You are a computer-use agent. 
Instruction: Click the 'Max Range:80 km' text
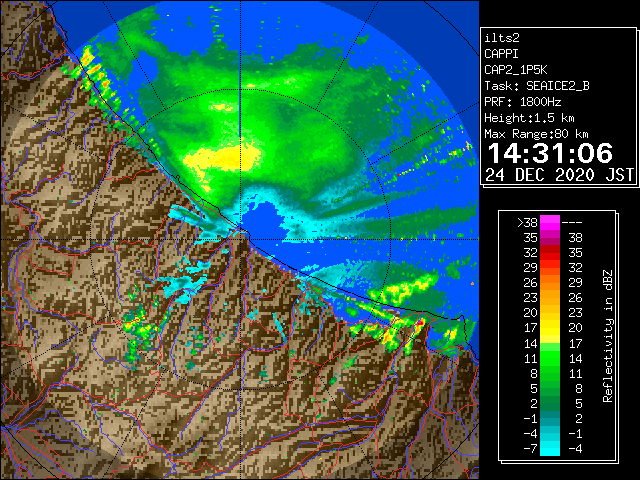[x=536, y=134]
